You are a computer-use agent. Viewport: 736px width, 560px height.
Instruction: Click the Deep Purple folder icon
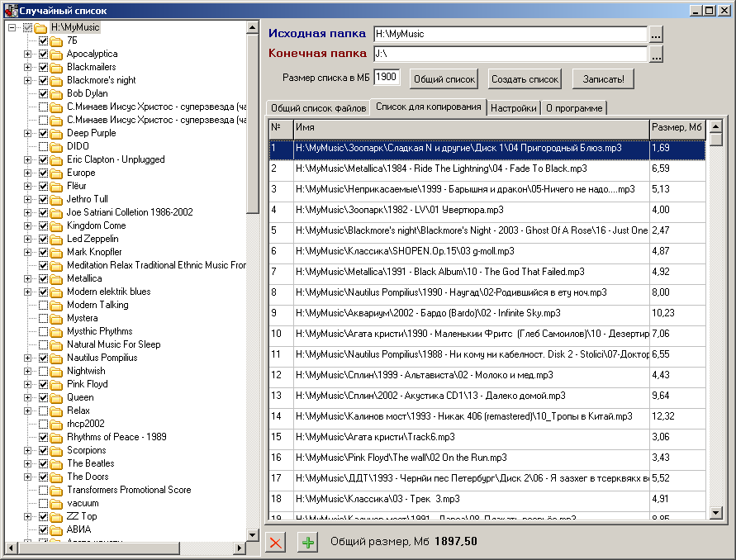(56, 134)
